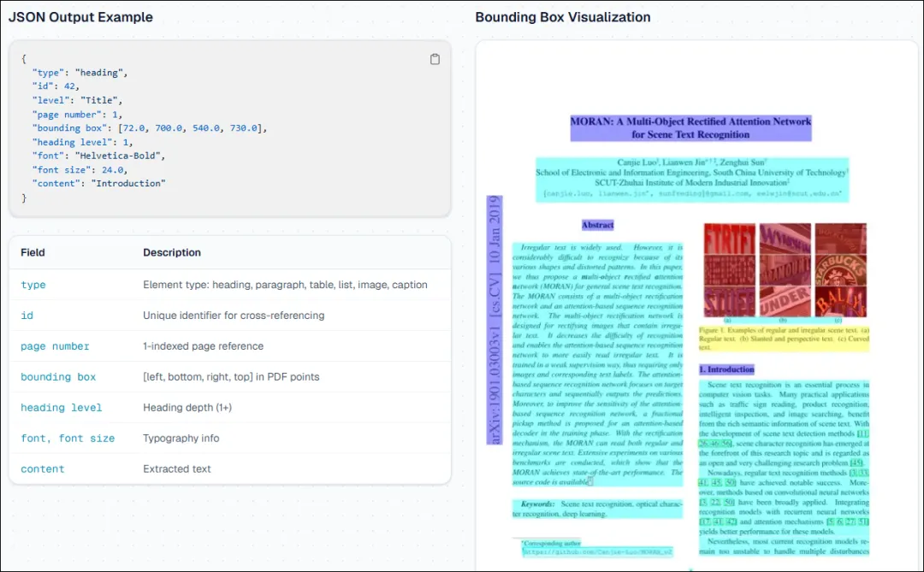Click the 'type' field name in table

click(x=33, y=285)
